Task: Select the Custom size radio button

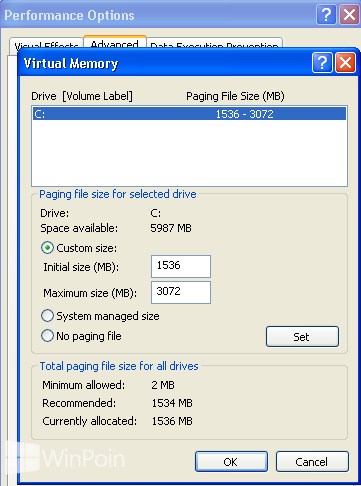Action: (x=47, y=248)
